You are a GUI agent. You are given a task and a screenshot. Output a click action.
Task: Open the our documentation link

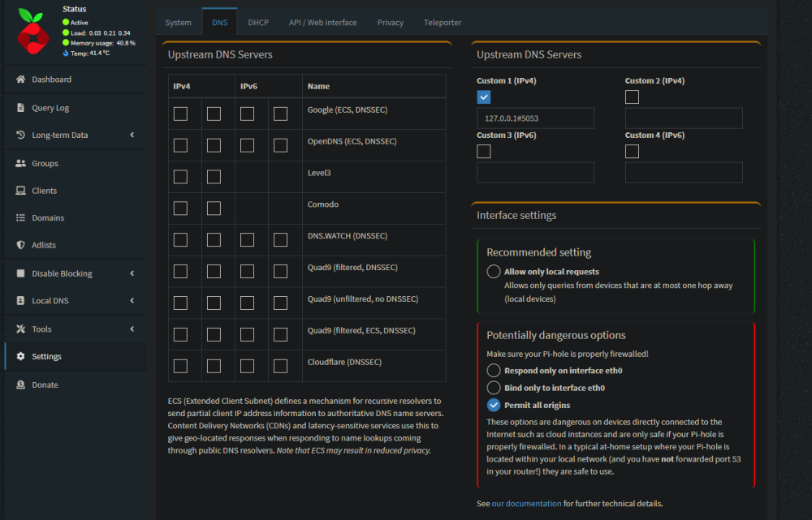[x=526, y=504]
